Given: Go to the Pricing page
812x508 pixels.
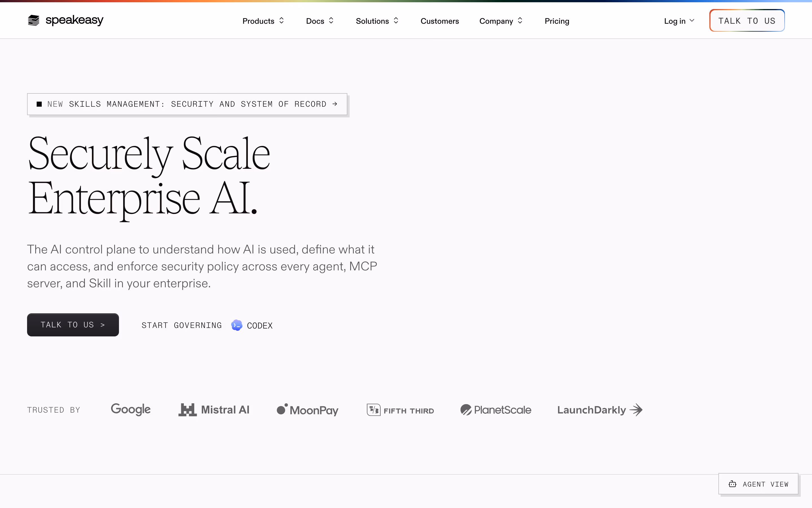Looking at the screenshot, I should [557, 21].
